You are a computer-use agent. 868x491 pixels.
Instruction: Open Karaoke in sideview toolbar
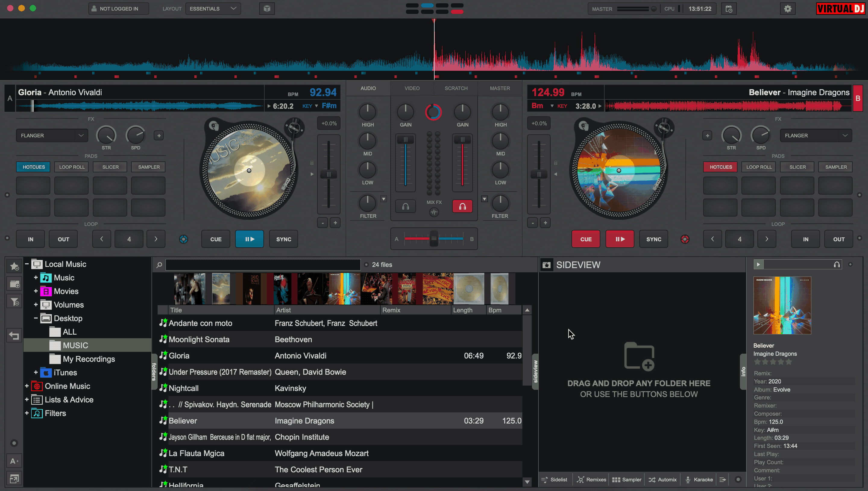click(699, 480)
